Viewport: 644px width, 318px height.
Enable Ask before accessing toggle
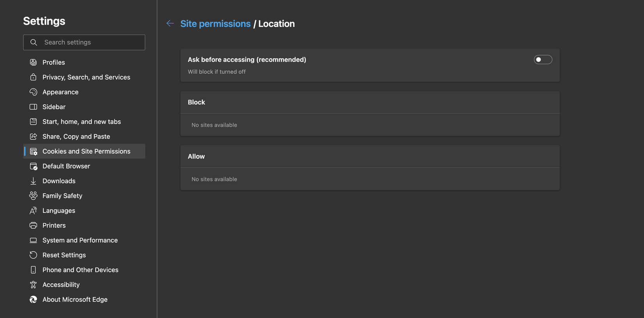543,60
